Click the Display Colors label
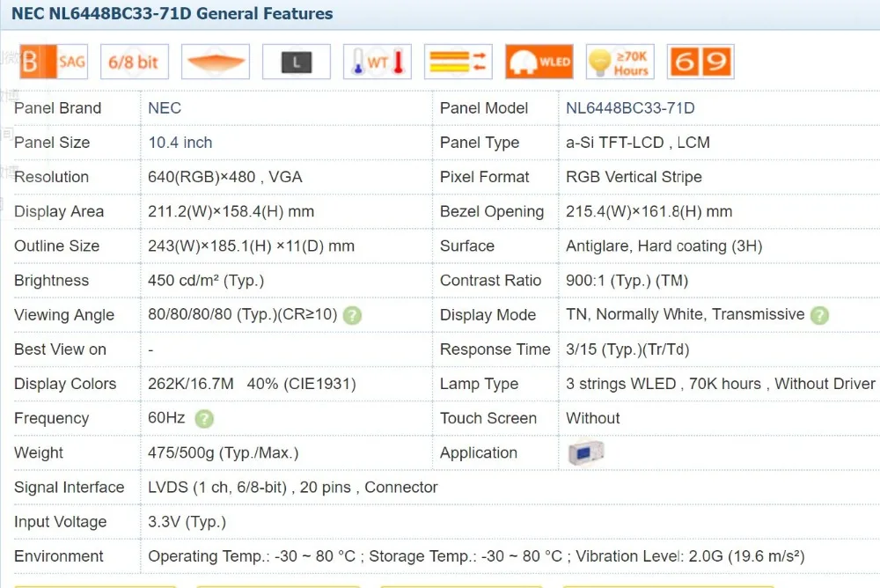This screenshot has height=588, width=880. [65, 384]
